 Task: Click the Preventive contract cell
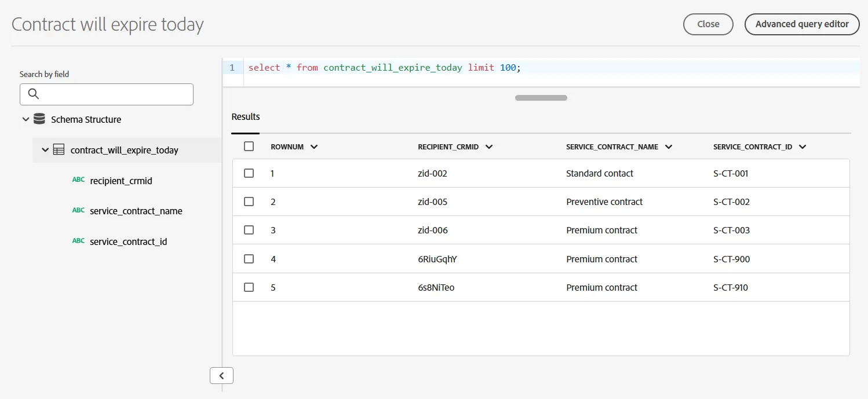(604, 202)
